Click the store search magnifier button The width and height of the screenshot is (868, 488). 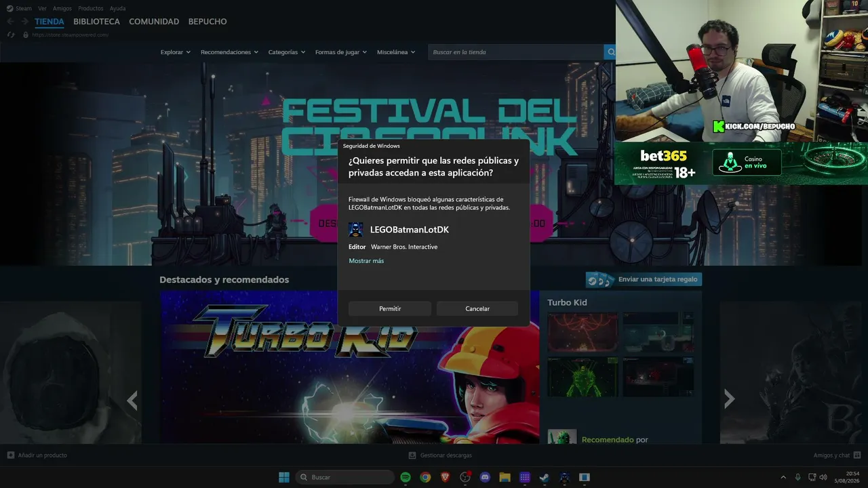click(610, 52)
